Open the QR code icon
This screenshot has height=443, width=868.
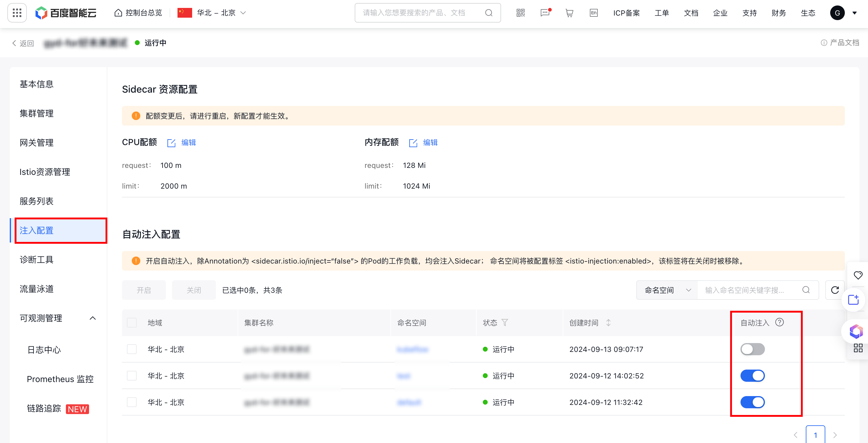pos(521,13)
